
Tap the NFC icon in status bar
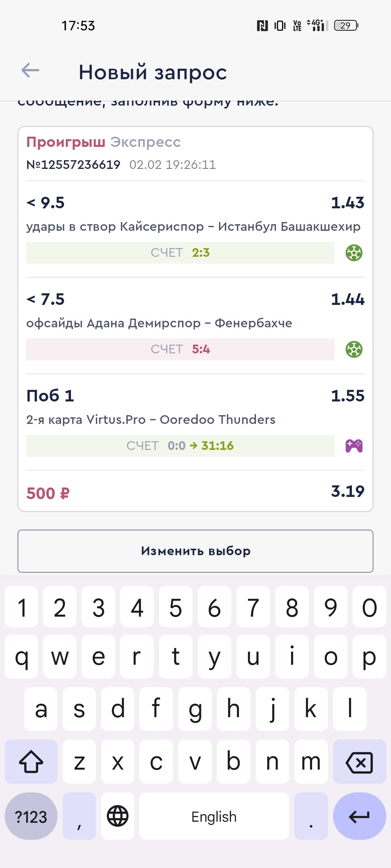pos(262,26)
